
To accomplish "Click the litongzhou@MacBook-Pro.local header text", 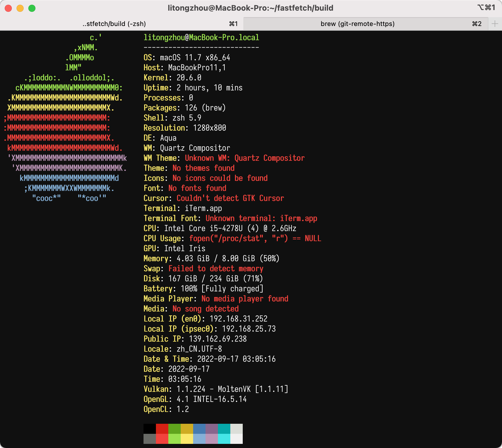I will pyautogui.click(x=201, y=38).
